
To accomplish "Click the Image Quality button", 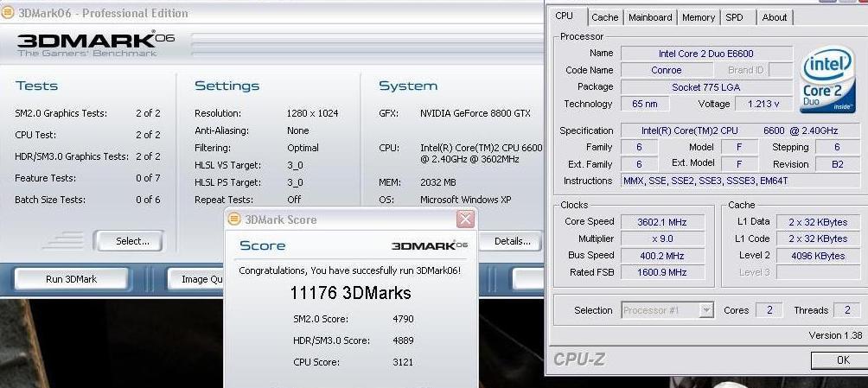I will point(195,279).
